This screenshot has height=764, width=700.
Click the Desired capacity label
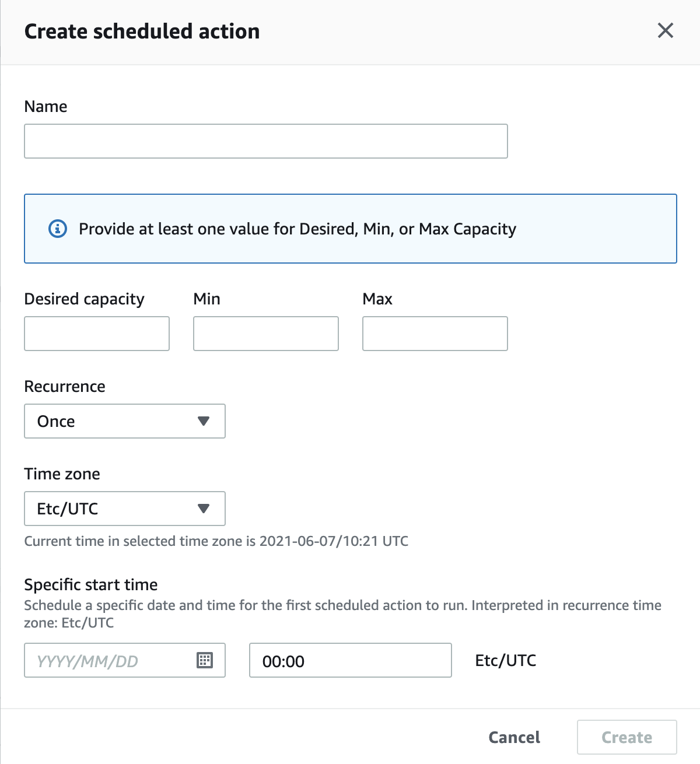[x=84, y=299]
